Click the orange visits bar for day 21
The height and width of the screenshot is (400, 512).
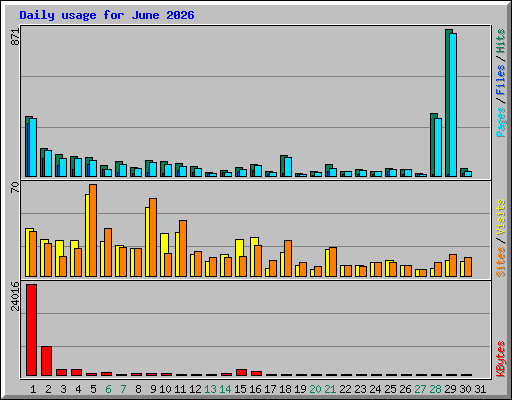[x=333, y=262]
